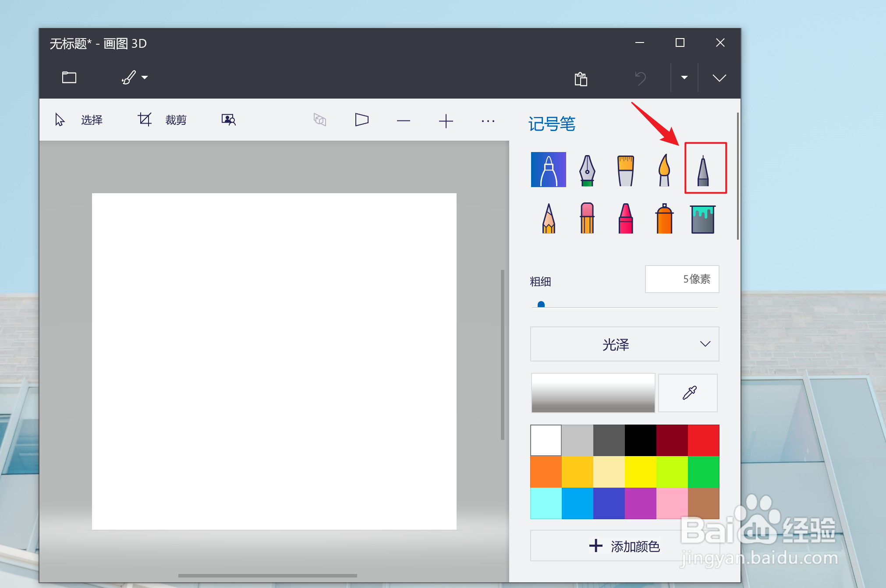The width and height of the screenshot is (886, 588).
Task: Select the Eraser tool
Action: 587,218
